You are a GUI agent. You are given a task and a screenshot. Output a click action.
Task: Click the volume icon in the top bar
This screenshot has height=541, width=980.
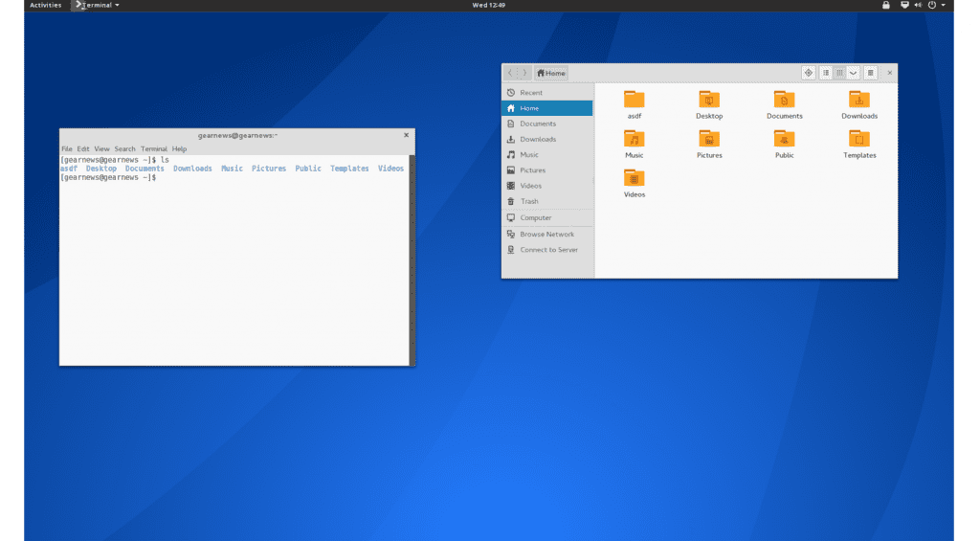pyautogui.click(x=917, y=5)
